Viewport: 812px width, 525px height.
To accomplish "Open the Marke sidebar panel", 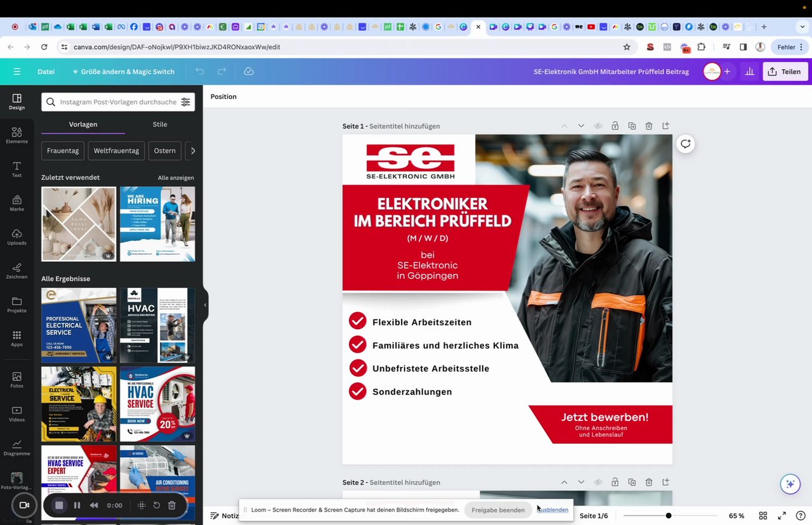I will click(x=17, y=203).
